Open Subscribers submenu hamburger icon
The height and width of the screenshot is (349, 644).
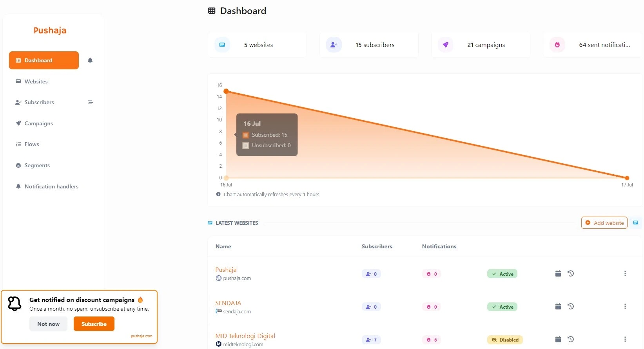[90, 102]
